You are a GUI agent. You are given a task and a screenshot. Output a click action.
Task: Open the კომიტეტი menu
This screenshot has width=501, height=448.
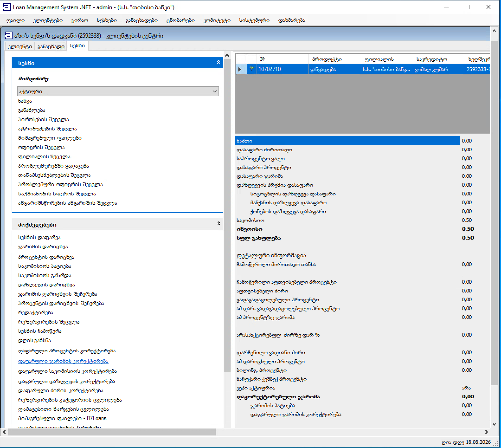click(x=217, y=20)
